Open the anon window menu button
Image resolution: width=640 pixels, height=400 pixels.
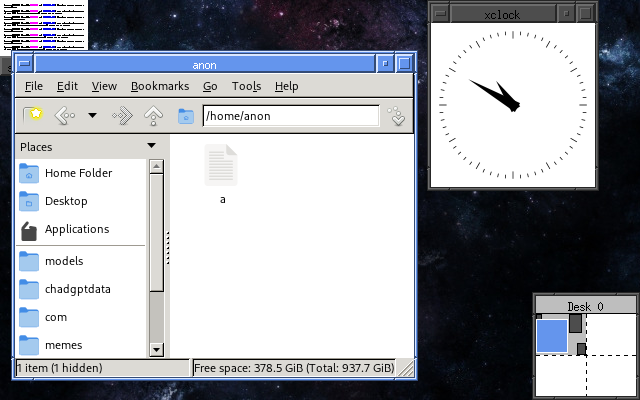[x=25, y=64]
